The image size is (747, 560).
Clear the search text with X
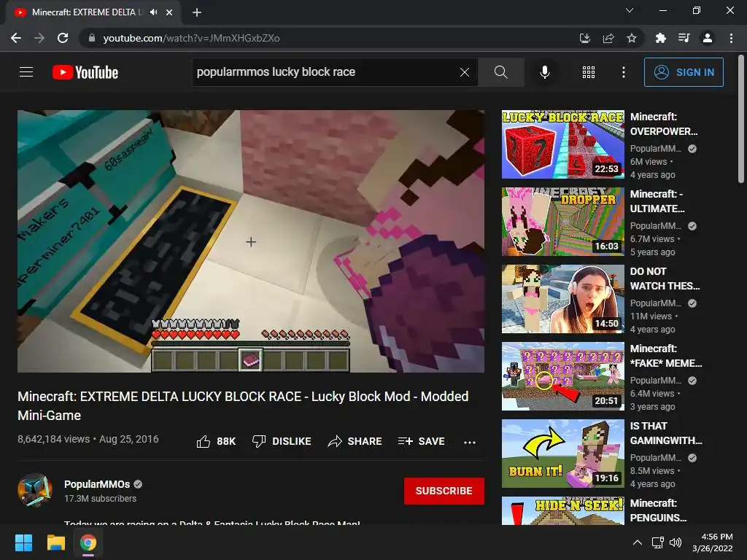465,72
